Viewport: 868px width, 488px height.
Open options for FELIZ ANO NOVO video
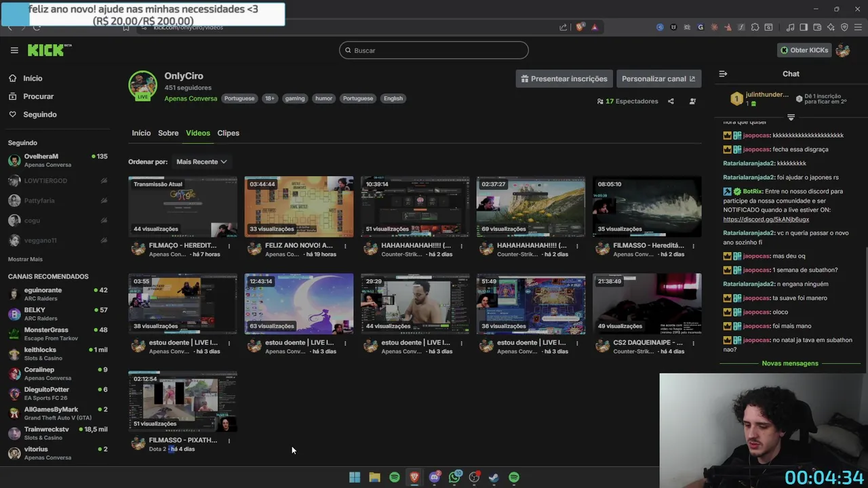[345, 246]
